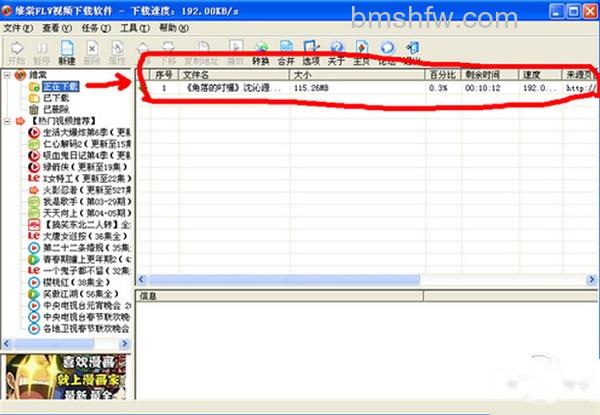This screenshot has width=600, height=415.
Task: Open 绿箭侠 recommended video
Action: tap(85, 167)
